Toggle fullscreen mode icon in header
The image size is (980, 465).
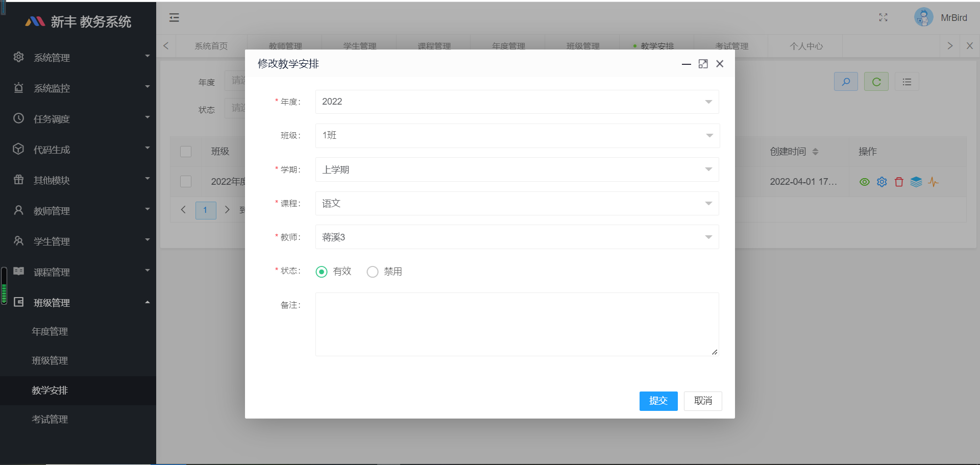coord(883,18)
